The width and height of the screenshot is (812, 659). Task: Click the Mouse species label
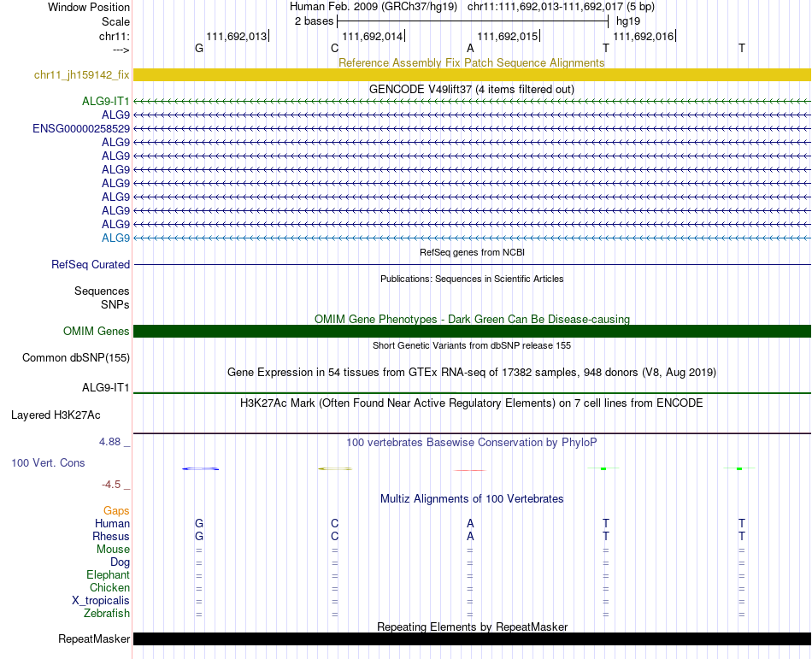(x=113, y=550)
